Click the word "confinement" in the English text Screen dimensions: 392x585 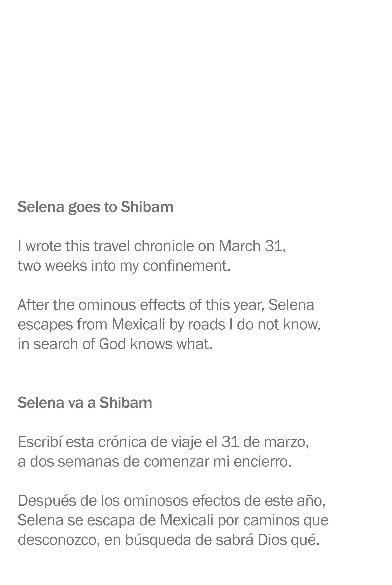click(x=186, y=266)
